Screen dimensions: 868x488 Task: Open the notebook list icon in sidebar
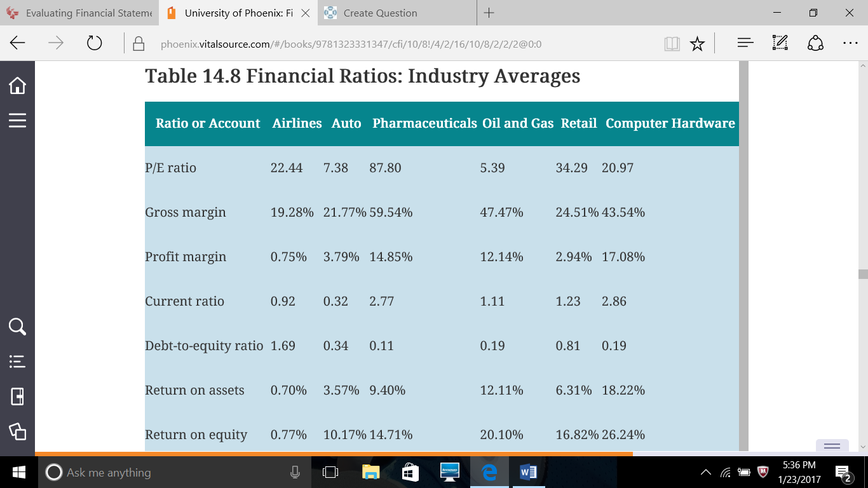pyautogui.click(x=17, y=362)
